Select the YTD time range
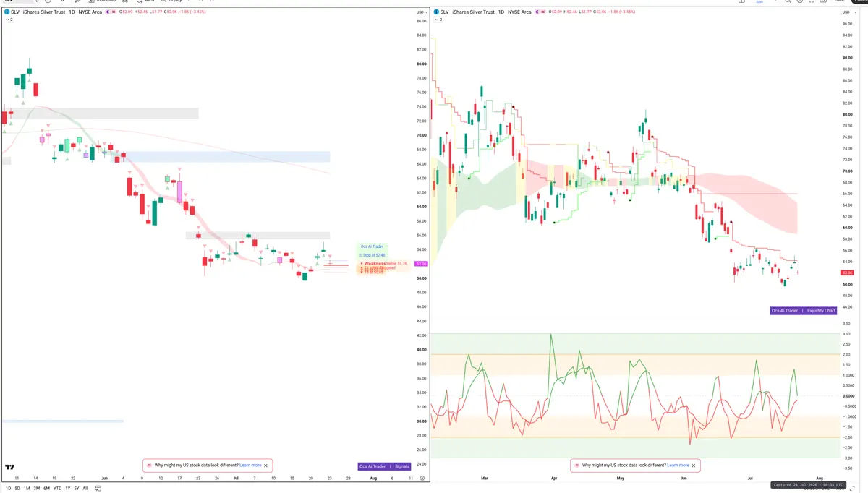 click(x=57, y=489)
